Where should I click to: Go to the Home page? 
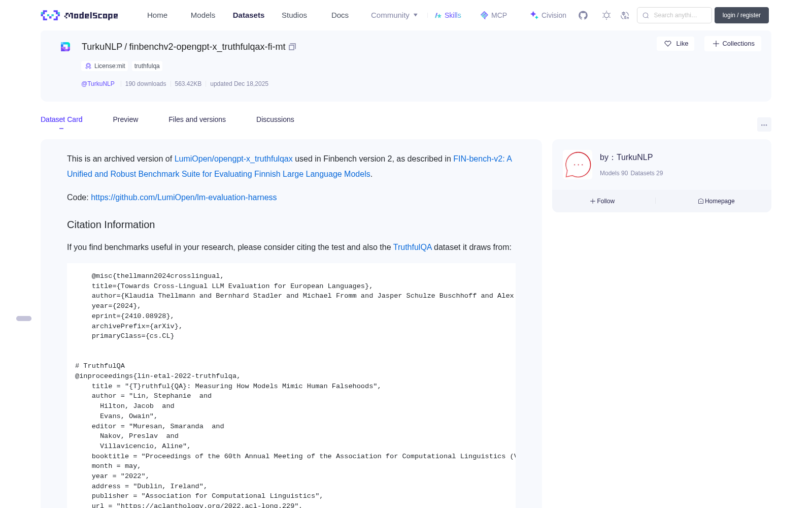point(157,15)
